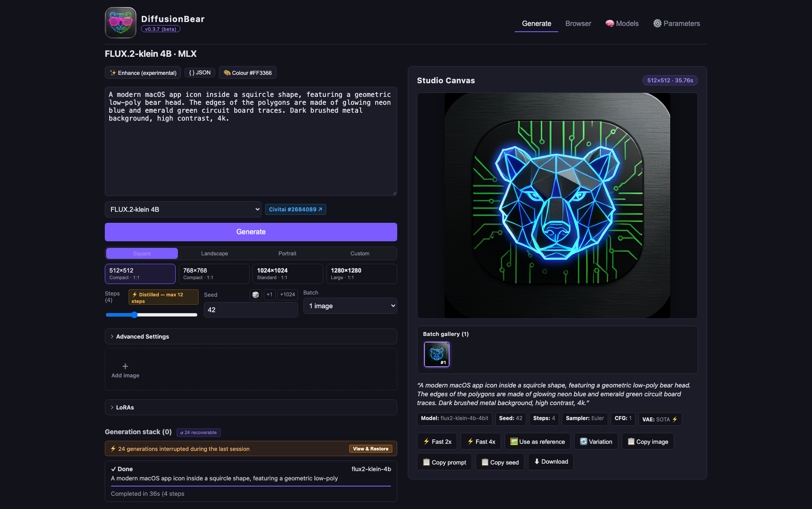Adjust the Steps slider
Viewport: 812px width, 509px height.
tap(151, 315)
